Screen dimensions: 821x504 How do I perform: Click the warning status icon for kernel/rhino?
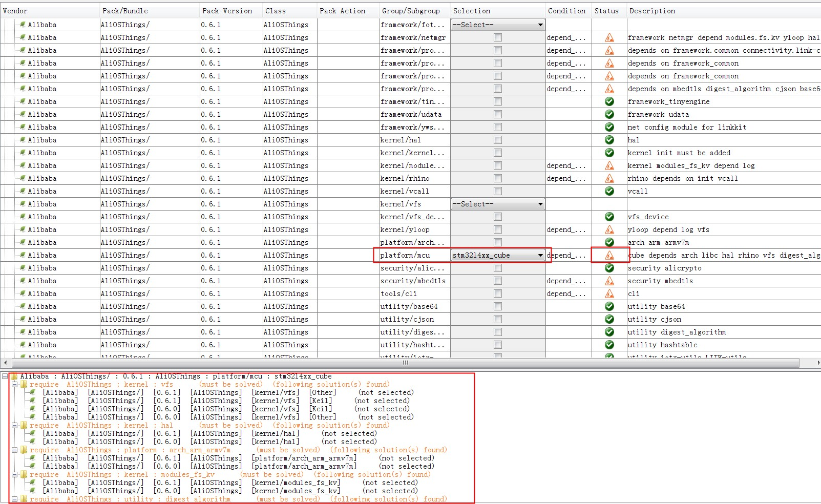tap(609, 178)
